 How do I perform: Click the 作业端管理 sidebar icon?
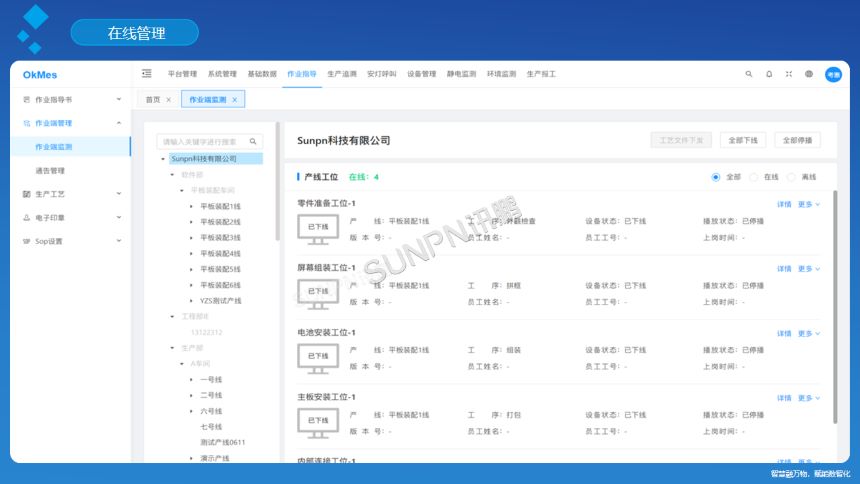(x=26, y=123)
